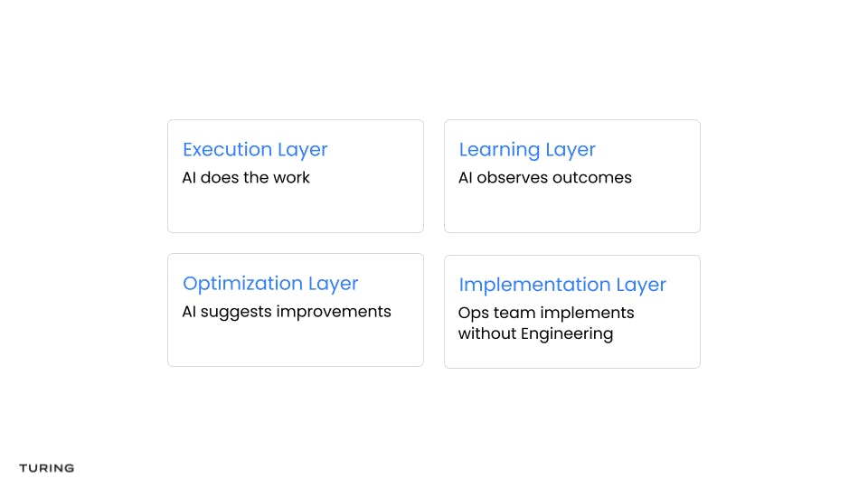This screenshot has width=868, height=488.
Task: Click the word Implementation in card heading
Action: (x=534, y=285)
